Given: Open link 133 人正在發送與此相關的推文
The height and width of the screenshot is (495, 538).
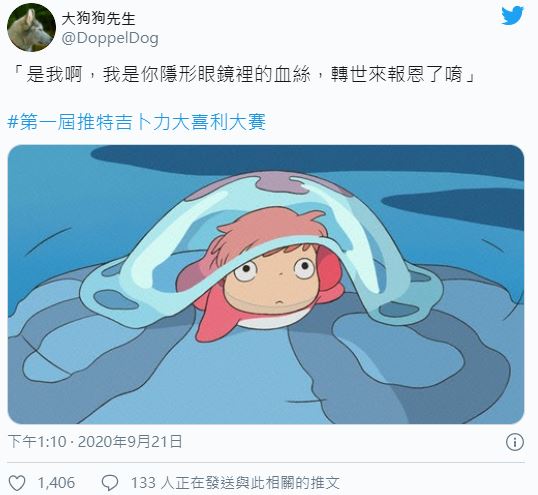Looking at the screenshot, I should 235,483.
